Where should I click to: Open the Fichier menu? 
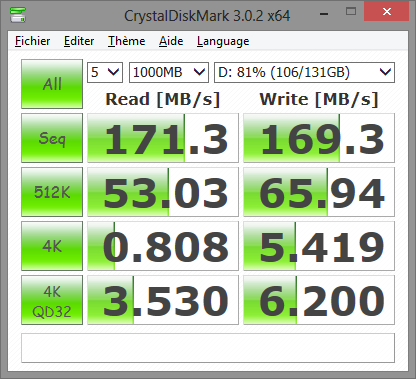coord(32,41)
